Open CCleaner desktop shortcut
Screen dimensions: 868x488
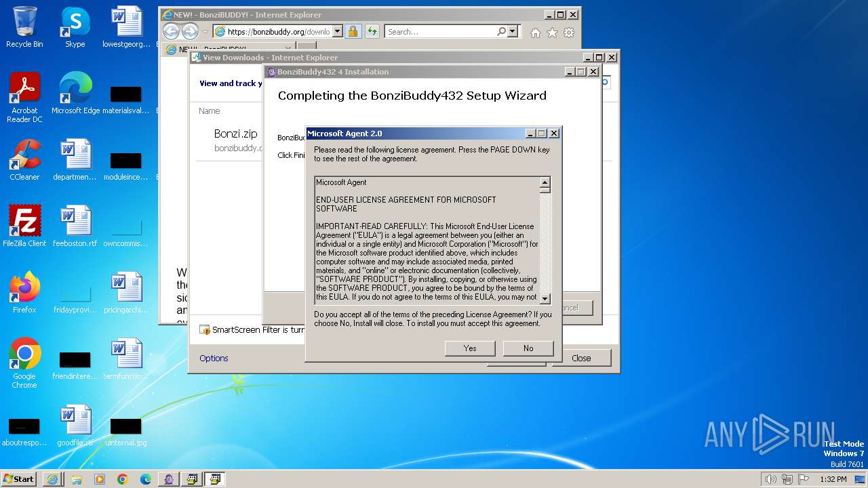point(24,160)
